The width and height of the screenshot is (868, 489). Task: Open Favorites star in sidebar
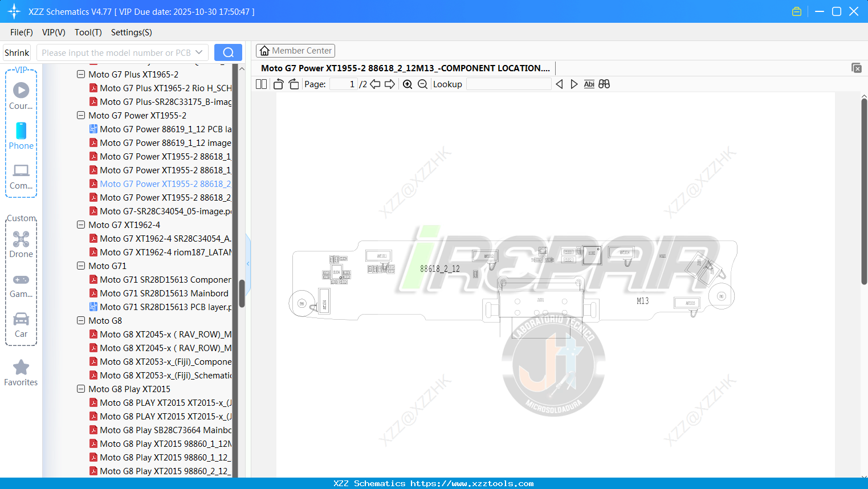point(21,373)
